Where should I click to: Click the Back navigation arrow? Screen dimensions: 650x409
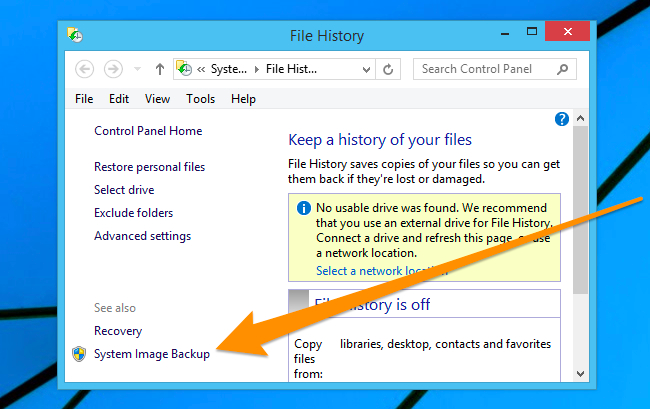coord(85,69)
